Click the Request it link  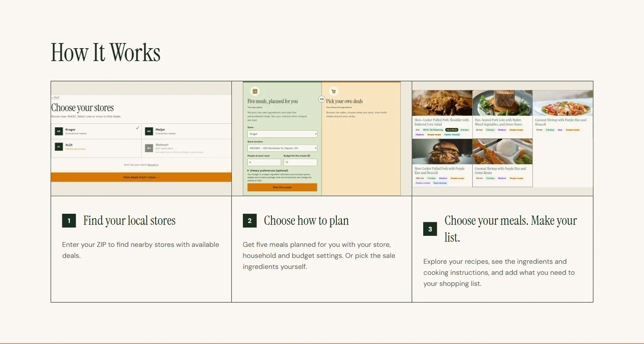153,165
